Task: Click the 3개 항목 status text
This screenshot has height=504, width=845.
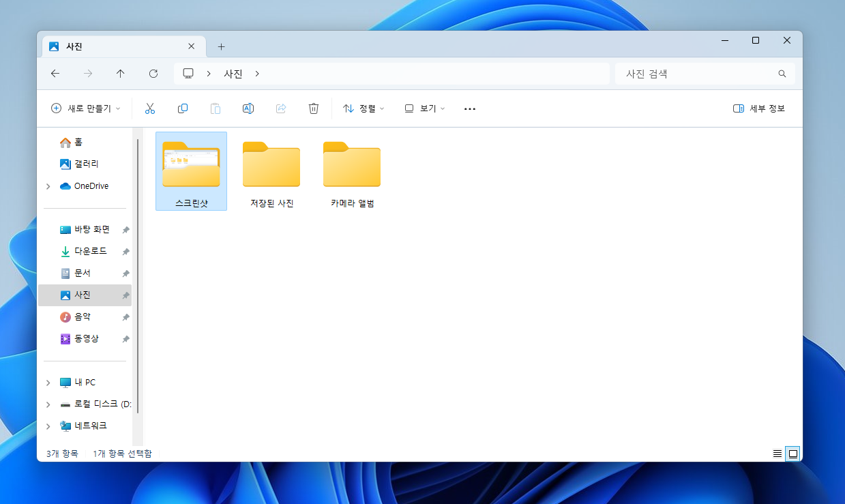Action: click(62, 454)
